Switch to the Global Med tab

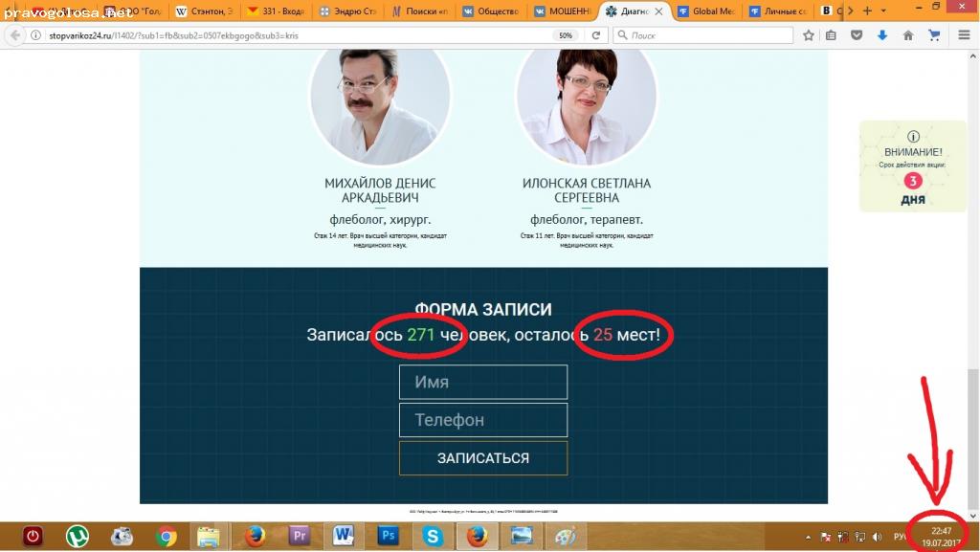(x=708, y=11)
